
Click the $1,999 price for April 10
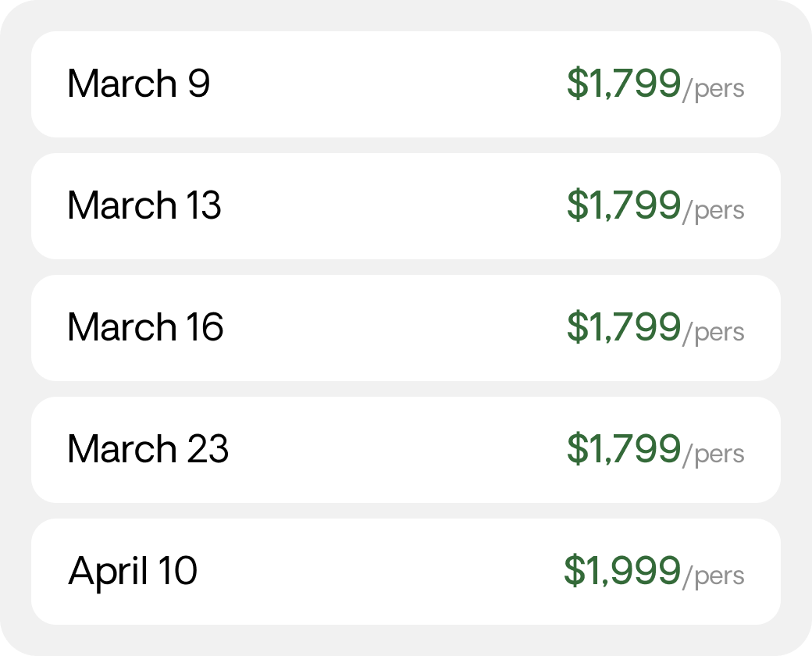click(622, 571)
